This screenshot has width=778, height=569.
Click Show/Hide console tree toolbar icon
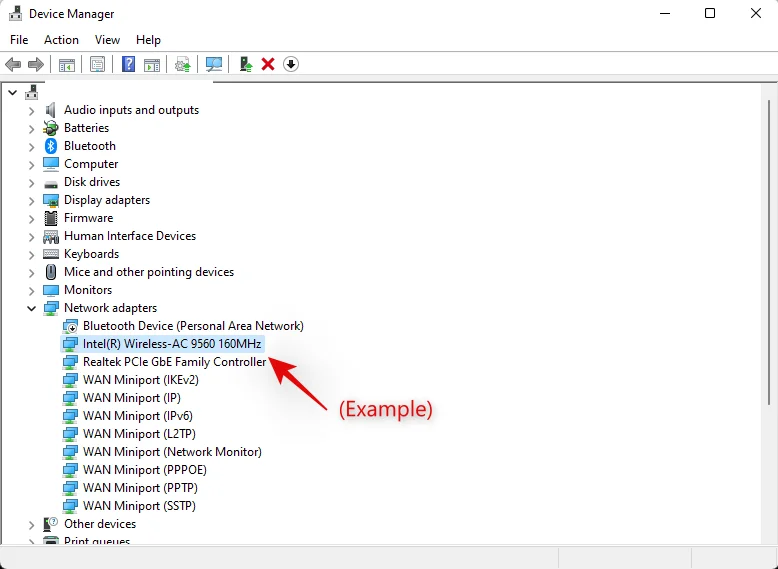tap(67, 64)
